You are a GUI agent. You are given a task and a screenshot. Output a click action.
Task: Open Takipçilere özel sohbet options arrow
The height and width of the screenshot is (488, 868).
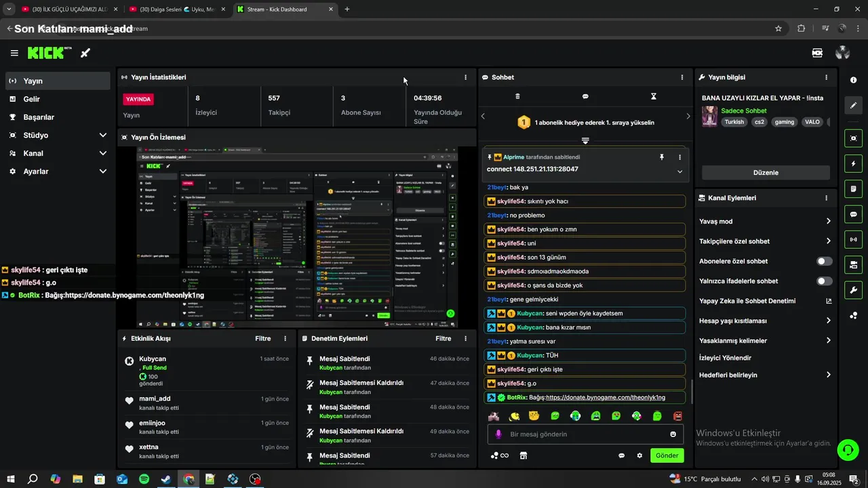pyautogui.click(x=829, y=241)
